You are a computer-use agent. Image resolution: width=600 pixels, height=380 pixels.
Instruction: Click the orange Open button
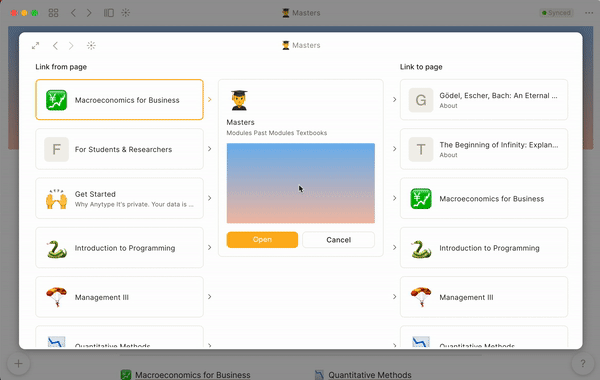[262, 240]
